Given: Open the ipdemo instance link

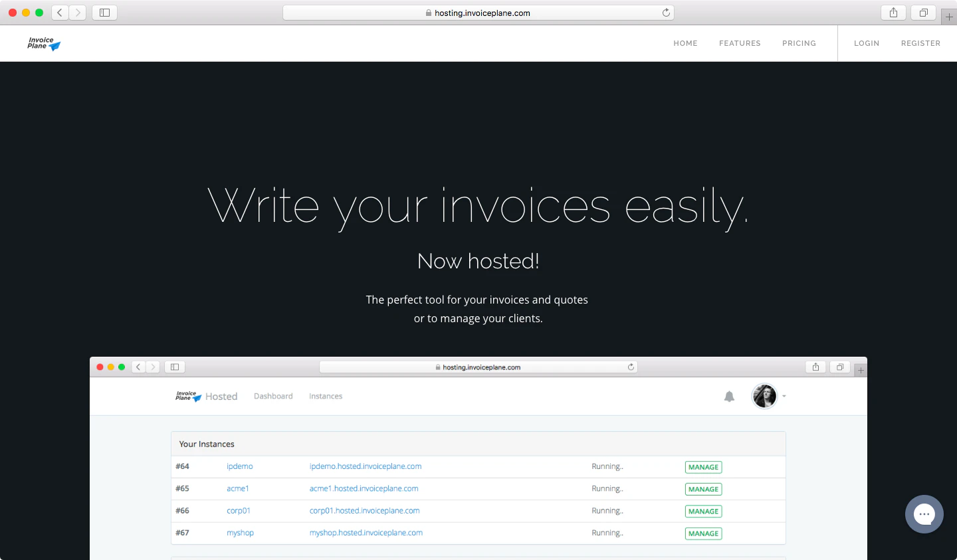Looking at the screenshot, I should coord(240,466).
